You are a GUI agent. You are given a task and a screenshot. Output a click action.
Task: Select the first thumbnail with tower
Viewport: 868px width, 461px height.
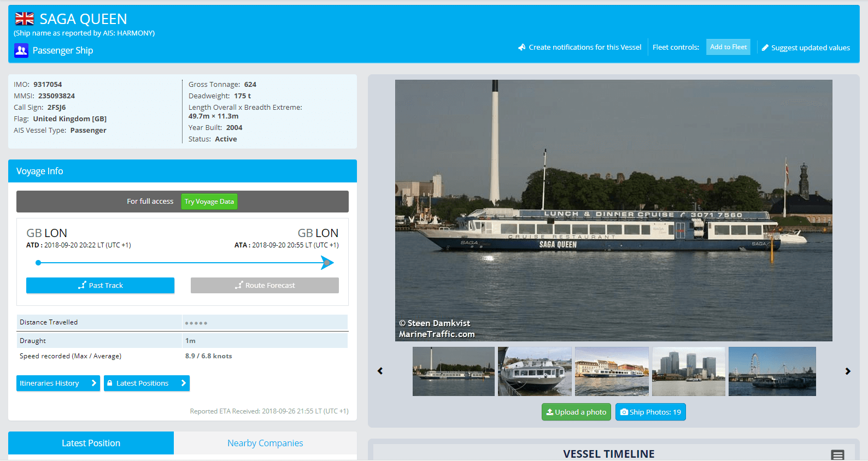tap(454, 371)
